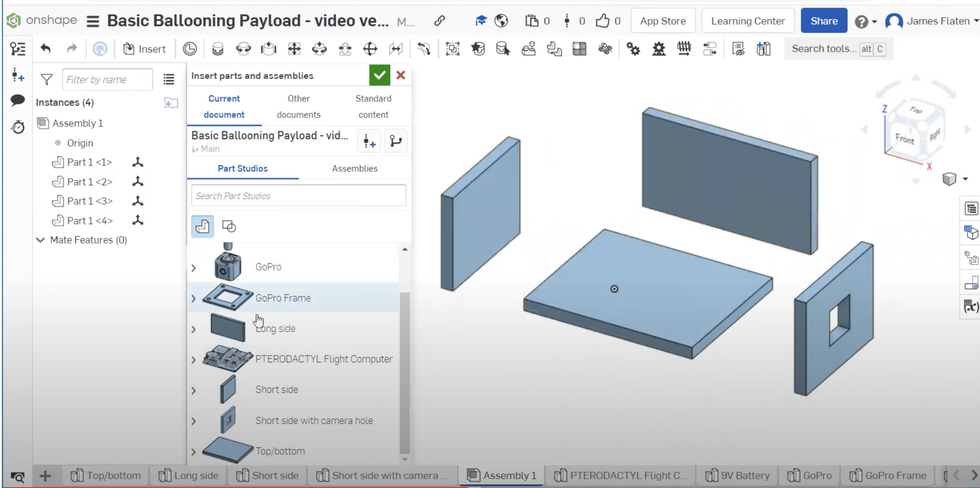
Task: Open the Comments speech bubble icon
Action: point(17,100)
